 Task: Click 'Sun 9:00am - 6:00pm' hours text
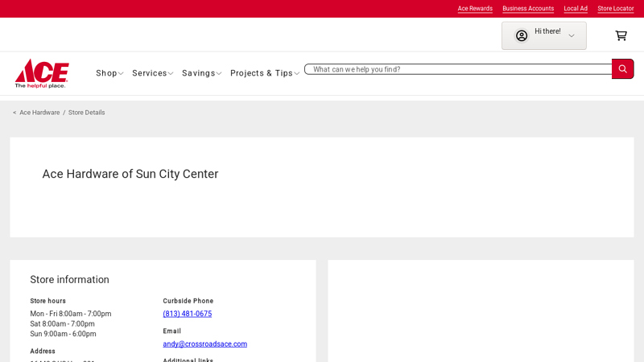click(x=63, y=334)
